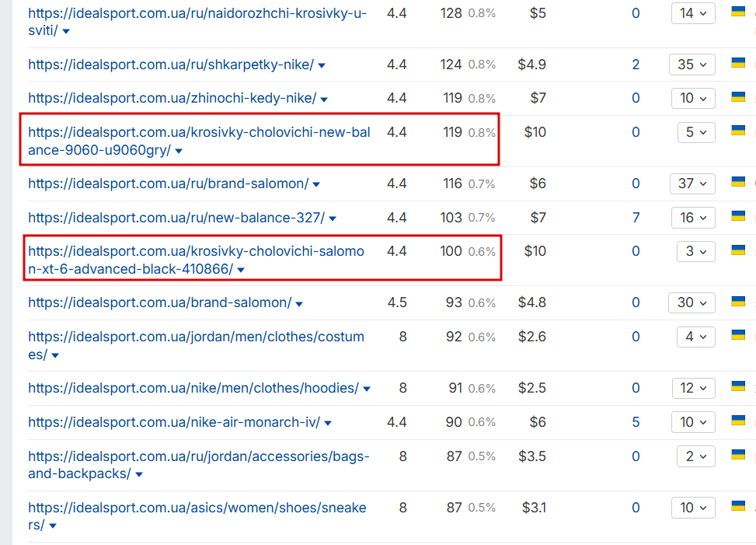Open the asics/women/shoes/sneakers URL link
The width and height of the screenshot is (756, 545).
pyautogui.click(x=197, y=516)
